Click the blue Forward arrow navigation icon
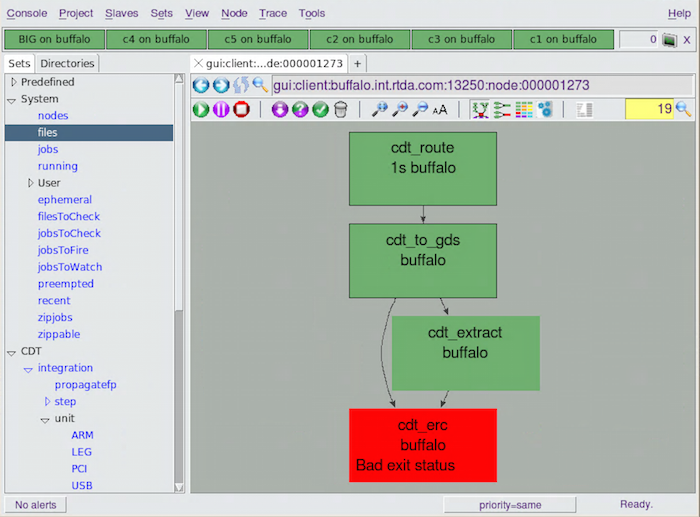700x517 pixels. pyautogui.click(x=220, y=86)
